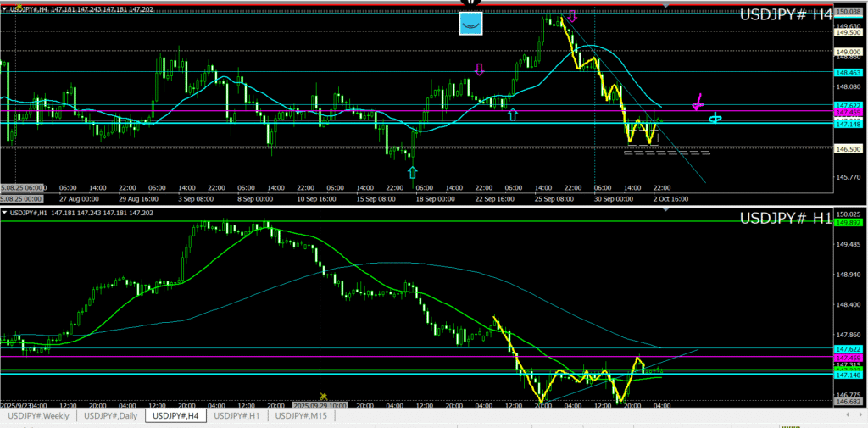Image resolution: width=868 pixels, height=428 pixels.
Task: Select the white dashed lines near 146.500
Action: [666, 153]
